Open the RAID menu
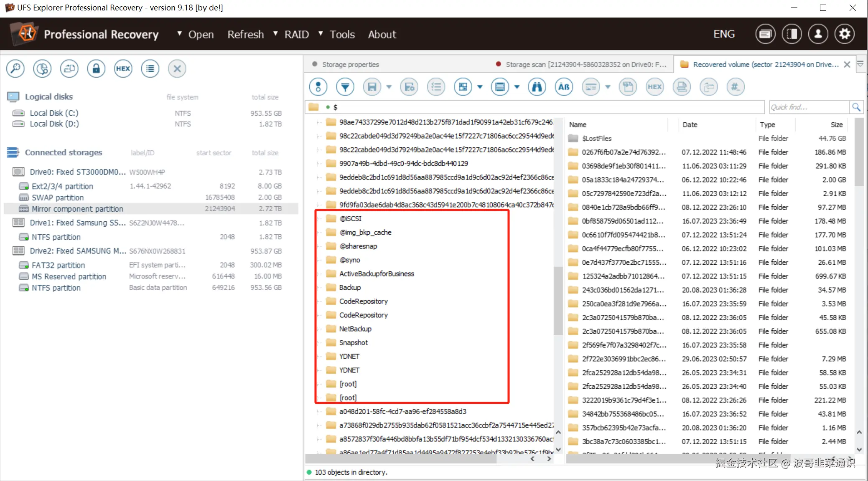 coord(296,34)
